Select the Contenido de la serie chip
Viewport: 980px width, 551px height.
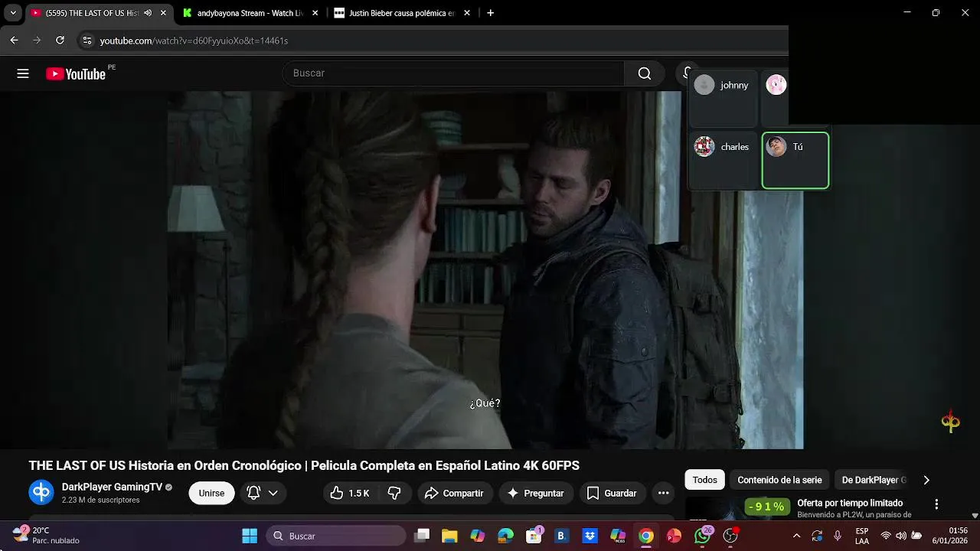tap(779, 480)
